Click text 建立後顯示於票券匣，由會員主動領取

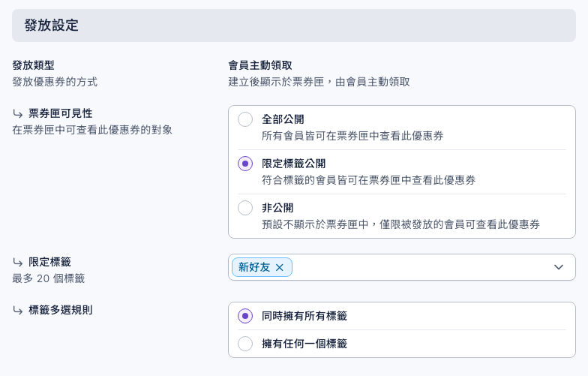click(x=319, y=82)
